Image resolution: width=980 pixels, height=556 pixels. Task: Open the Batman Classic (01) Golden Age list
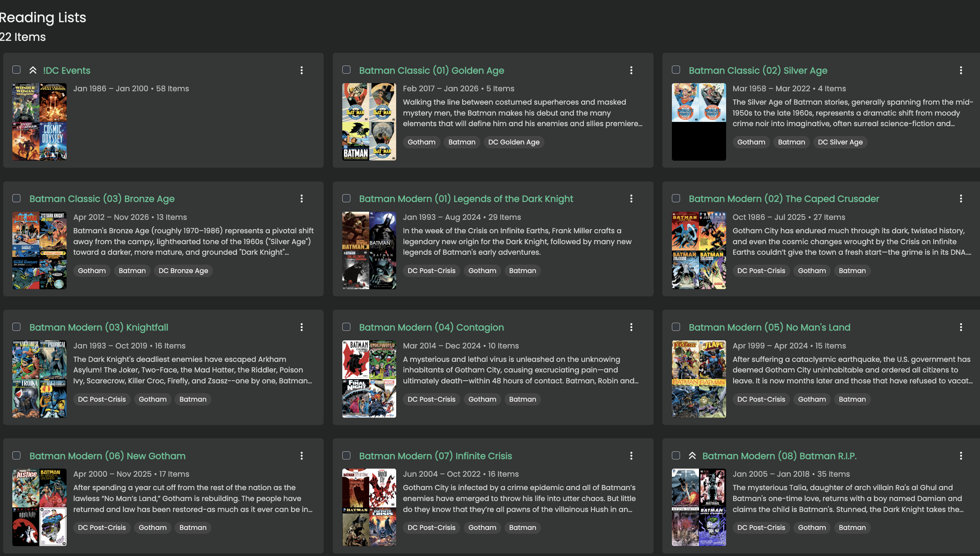pyautogui.click(x=432, y=71)
